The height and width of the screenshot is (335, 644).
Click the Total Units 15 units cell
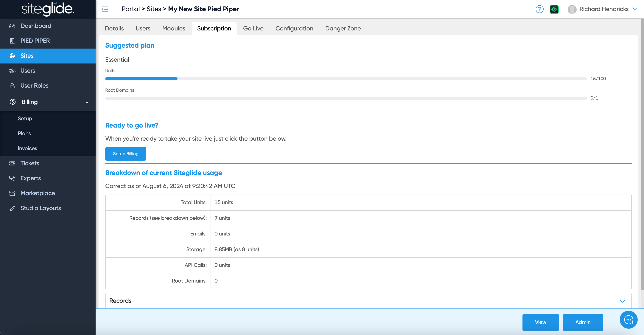pyautogui.click(x=421, y=202)
